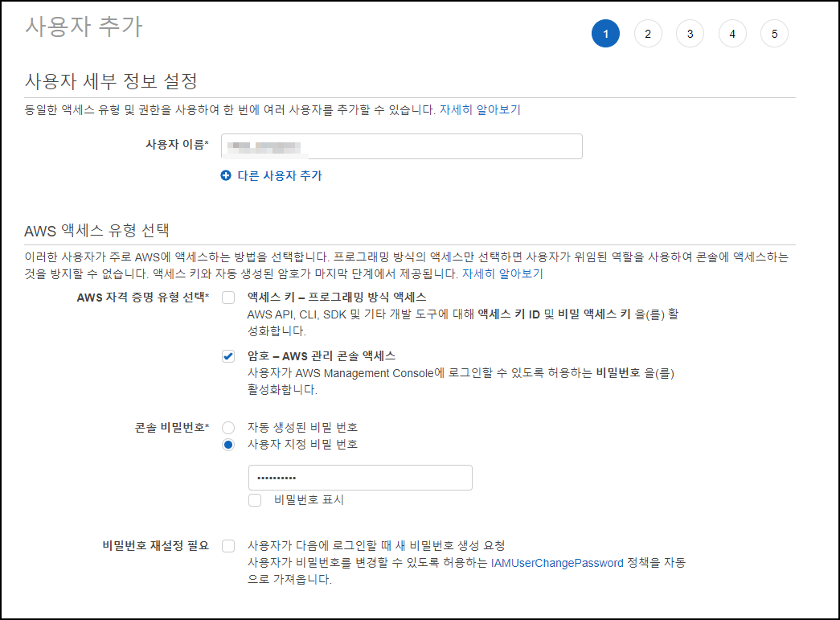This screenshot has width=840, height=620.
Task: Click the 다른 사용자 추가 link
Action: (280, 176)
